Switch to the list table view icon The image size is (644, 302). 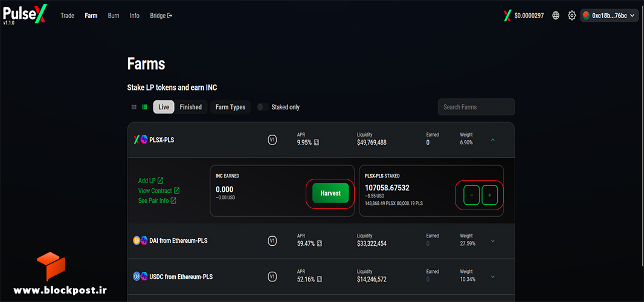(144, 108)
